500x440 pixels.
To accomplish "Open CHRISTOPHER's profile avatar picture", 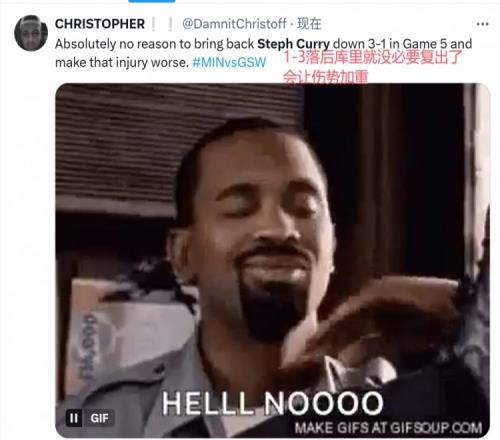I will [31, 33].
